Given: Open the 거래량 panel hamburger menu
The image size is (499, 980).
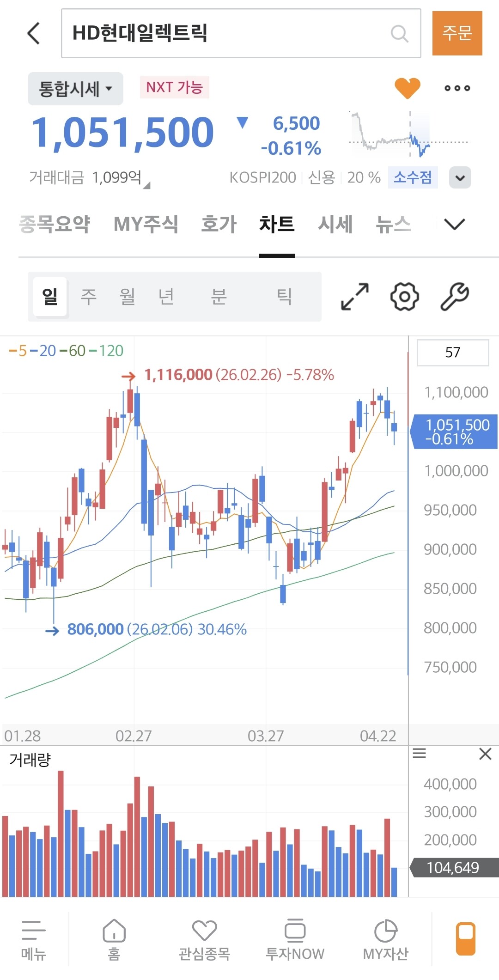Looking at the screenshot, I should coord(419,754).
